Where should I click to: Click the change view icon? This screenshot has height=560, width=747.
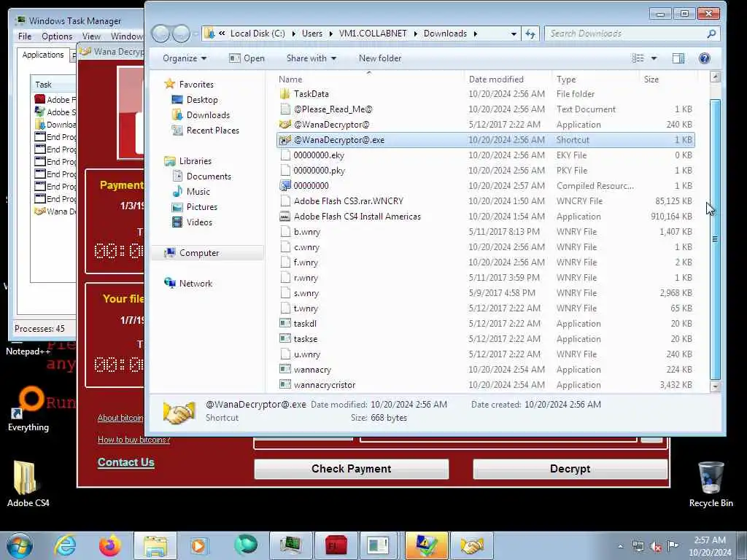(x=638, y=58)
